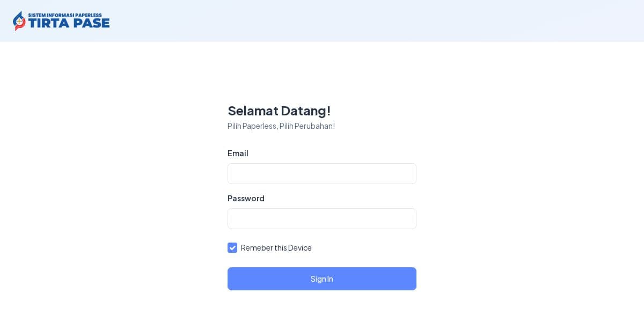Click Sign In to submit the login form
The image size is (644, 322).
tap(322, 279)
